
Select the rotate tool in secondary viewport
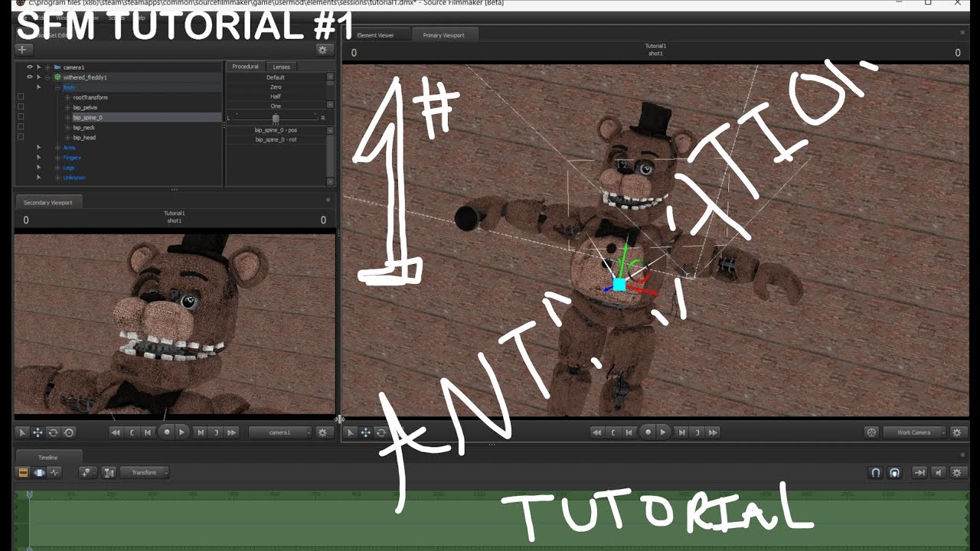tap(53, 432)
